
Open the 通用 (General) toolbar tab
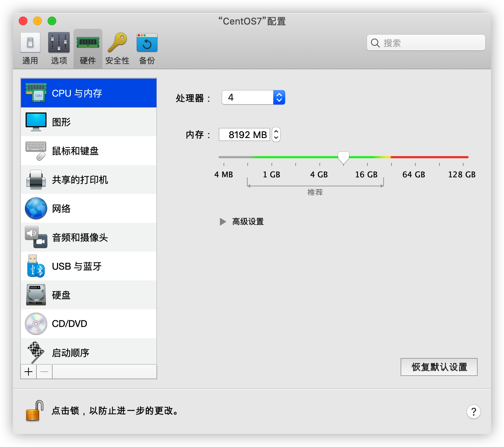coord(30,49)
